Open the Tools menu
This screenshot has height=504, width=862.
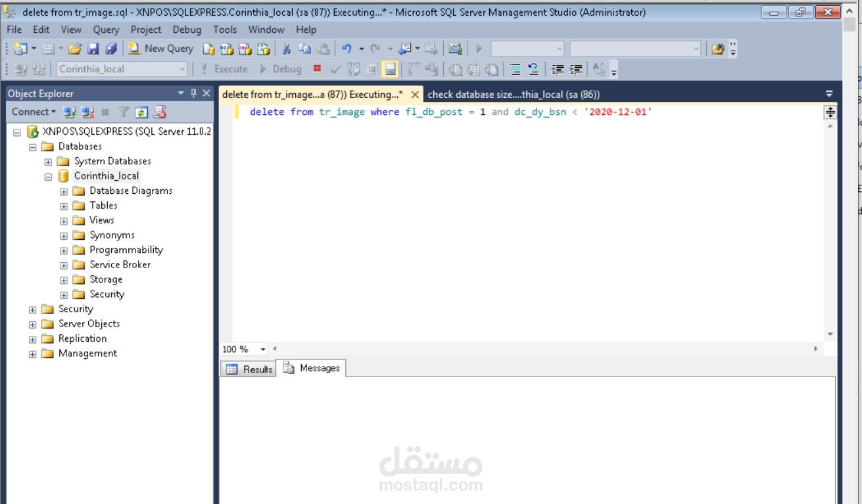[225, 30]
